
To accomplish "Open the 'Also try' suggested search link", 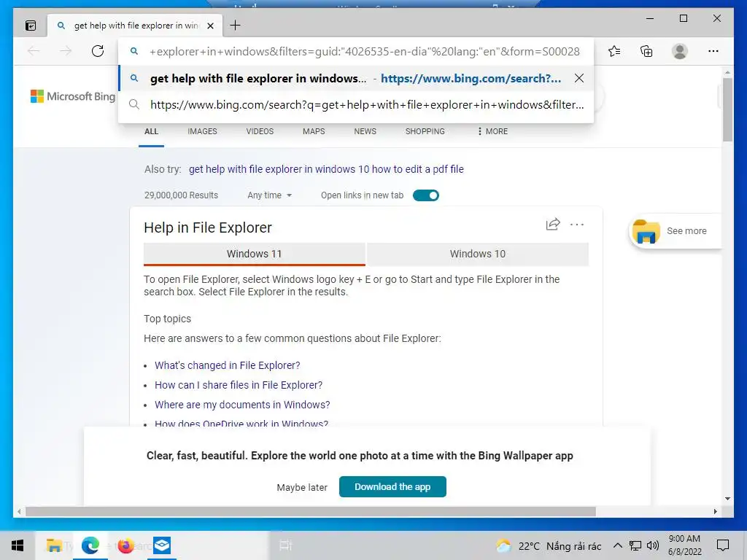I will pyautogui.click(x=326, y=169).
